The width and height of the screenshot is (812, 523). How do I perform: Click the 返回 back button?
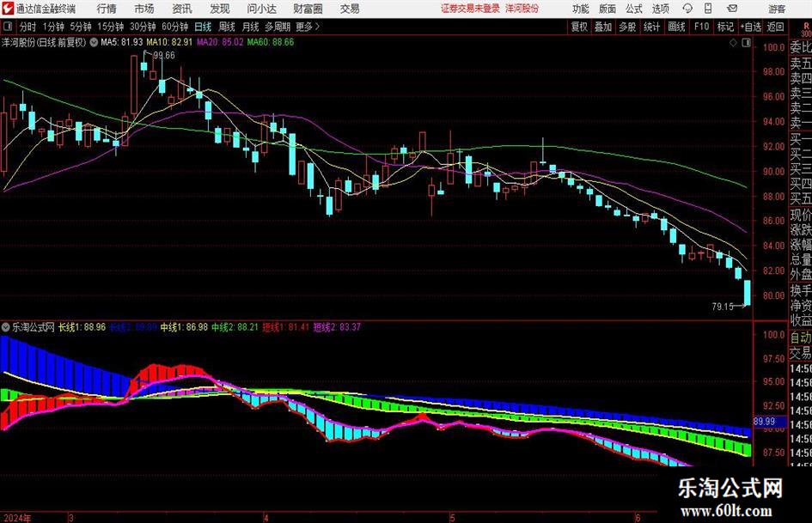click(x=775, y=27)
